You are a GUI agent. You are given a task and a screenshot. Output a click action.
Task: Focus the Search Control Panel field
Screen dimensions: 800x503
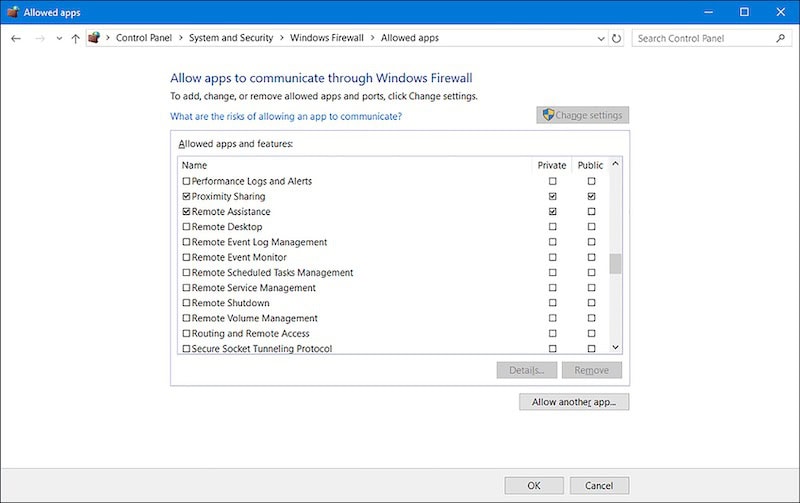click(x=712, y=38)
